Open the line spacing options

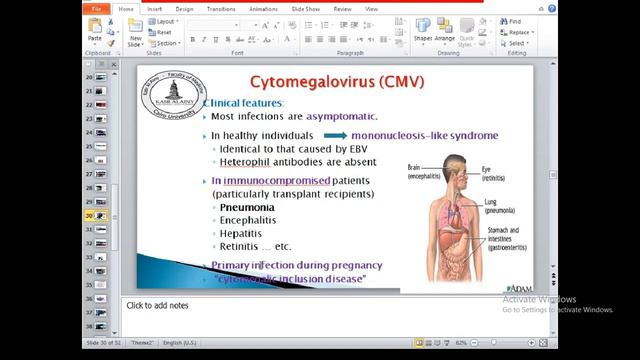(368, 25)
